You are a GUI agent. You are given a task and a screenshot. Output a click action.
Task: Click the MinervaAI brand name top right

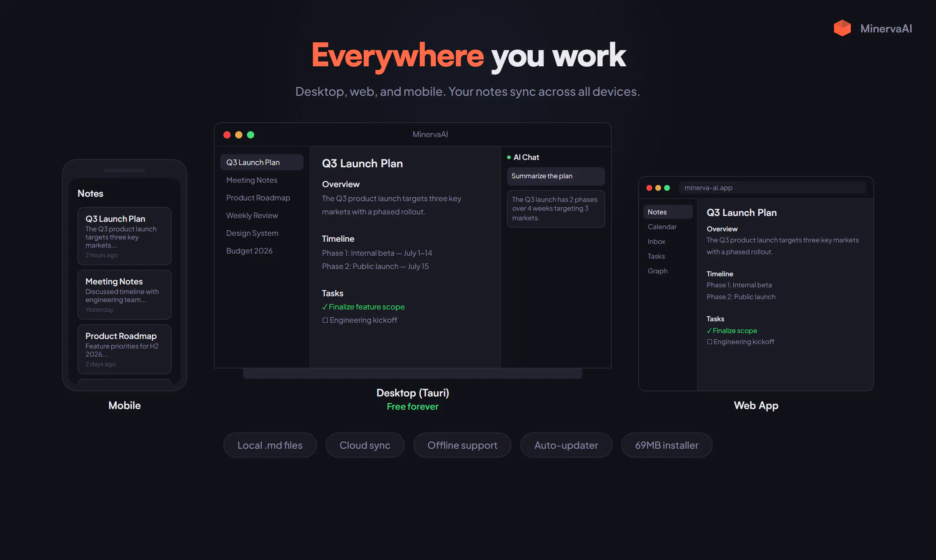886,28
